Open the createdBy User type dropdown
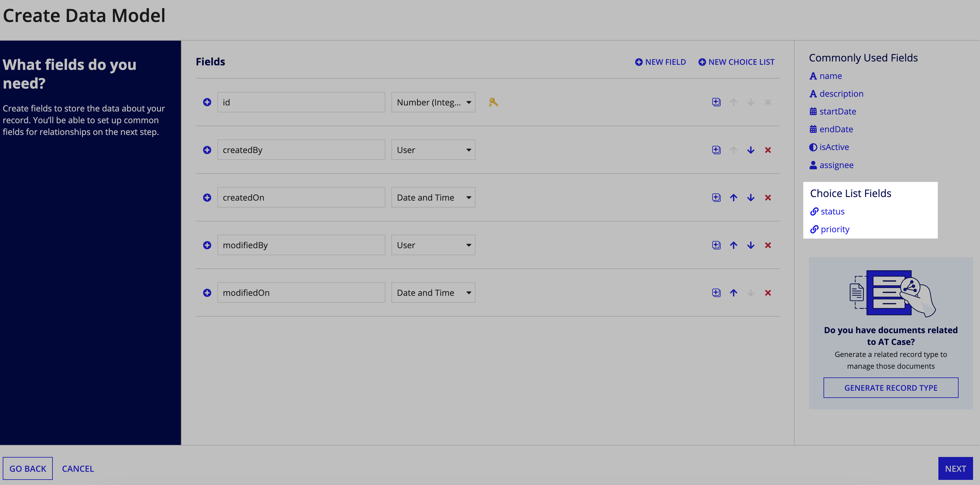The height and width of the screenshot is (485, 980). point(433,150)
